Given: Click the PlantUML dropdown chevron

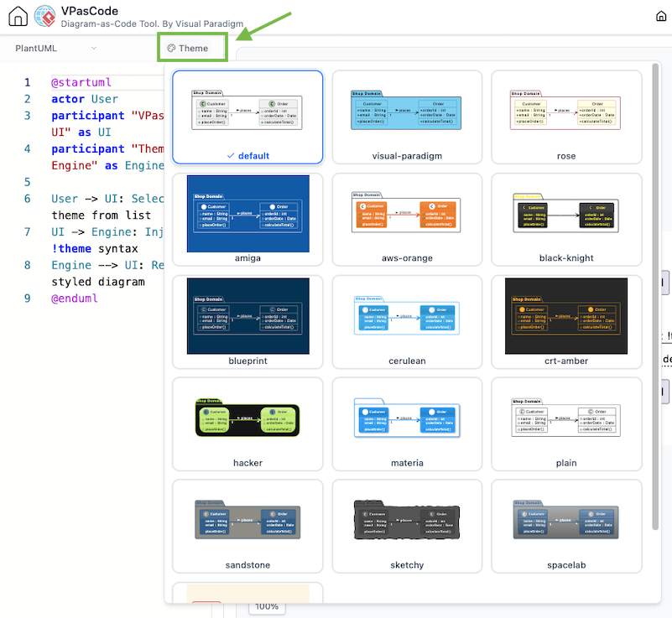Looking at the screenshot, I should point(93,48).
